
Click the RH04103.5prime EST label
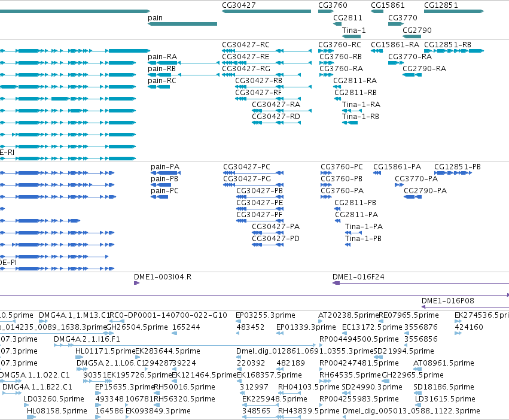[309, 387]
